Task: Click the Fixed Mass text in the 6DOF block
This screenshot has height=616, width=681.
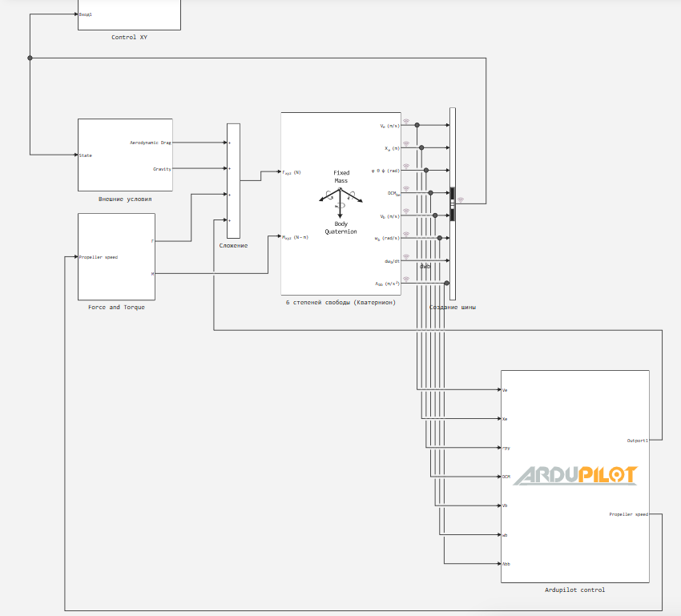Action: [x=341, y=177]
